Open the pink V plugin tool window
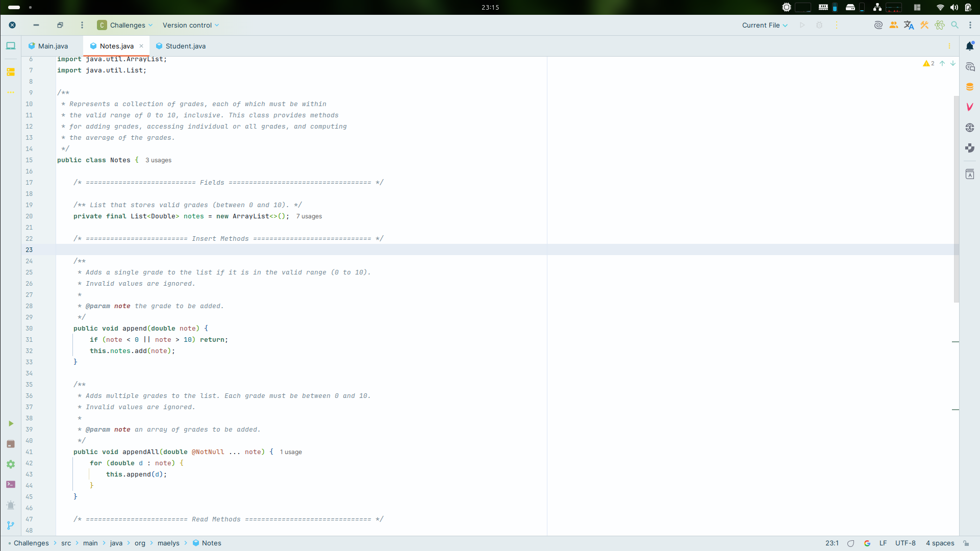 tap(970, 107)
